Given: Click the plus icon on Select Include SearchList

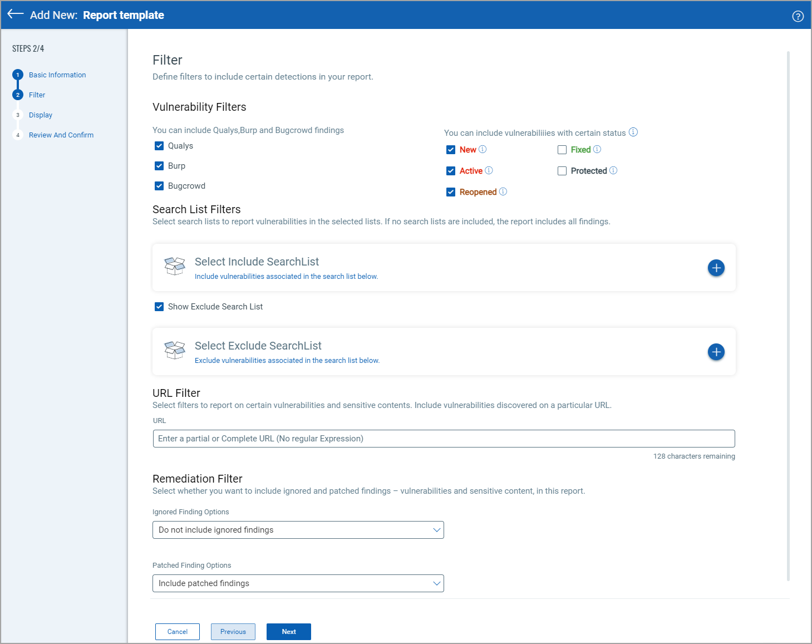Looking at the screenshot, I should point(716,268).
